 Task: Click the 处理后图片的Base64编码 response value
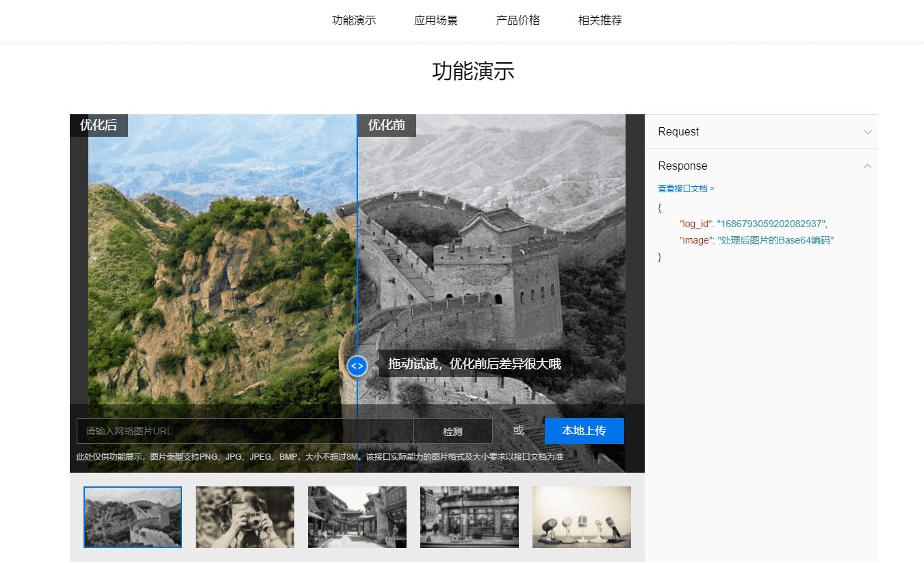click(x=775, y=240)
